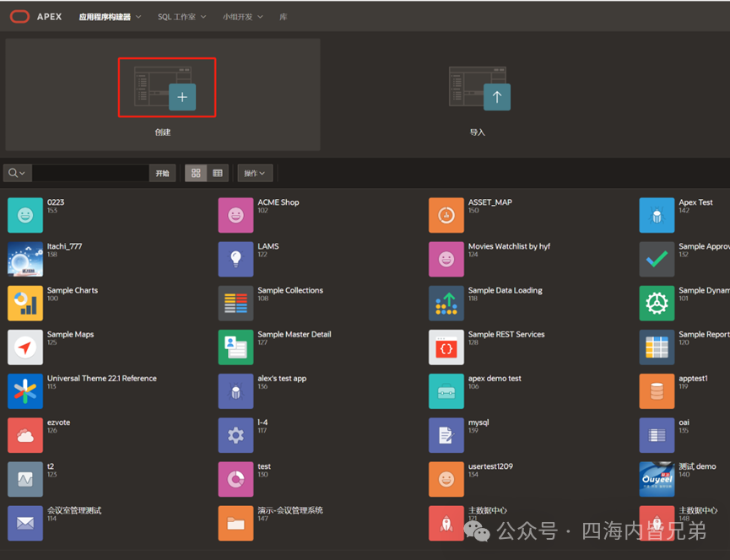Open the Itachi_777 app link

click(64, 246)
